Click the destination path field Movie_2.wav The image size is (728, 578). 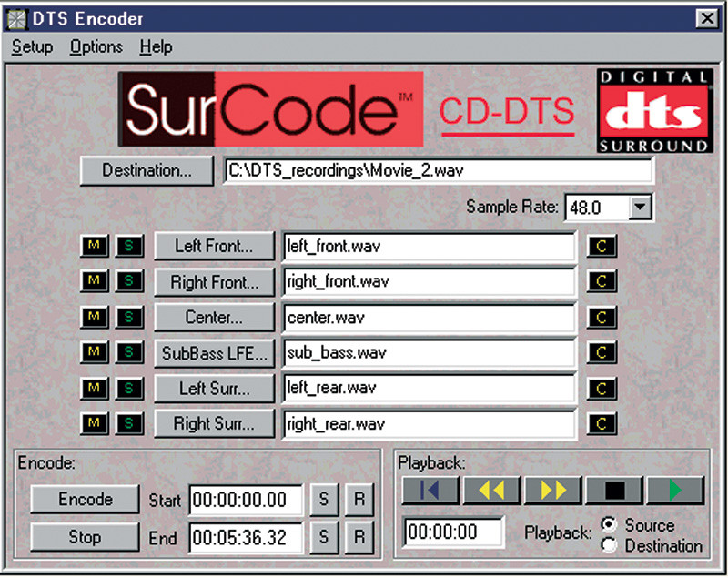[x=438, y=170]
